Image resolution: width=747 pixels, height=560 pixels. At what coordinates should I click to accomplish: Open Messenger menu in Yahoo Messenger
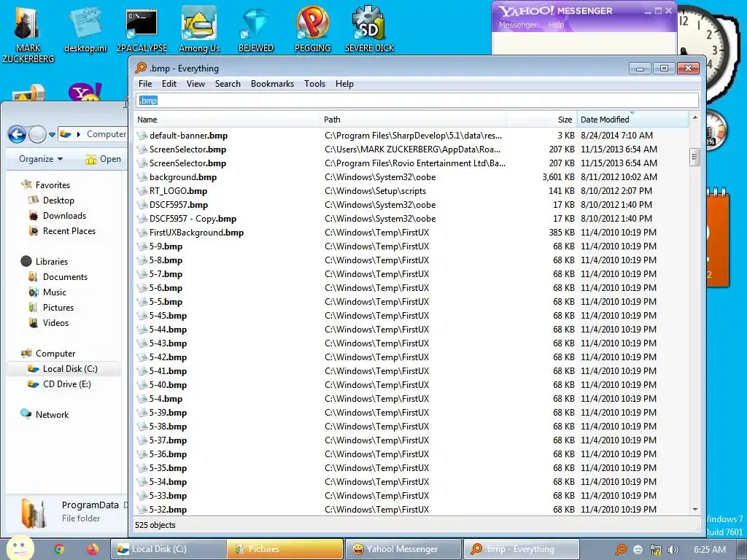(518, 25)
